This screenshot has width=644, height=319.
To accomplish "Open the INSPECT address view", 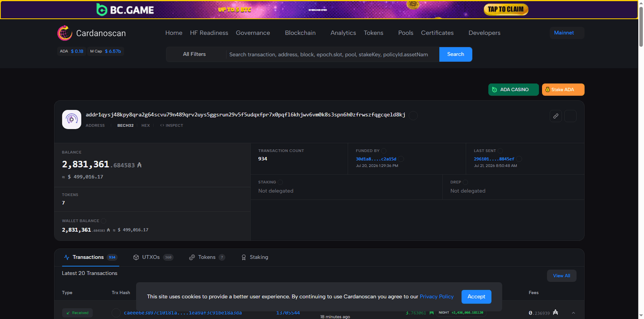I will (x=171, y=125).
